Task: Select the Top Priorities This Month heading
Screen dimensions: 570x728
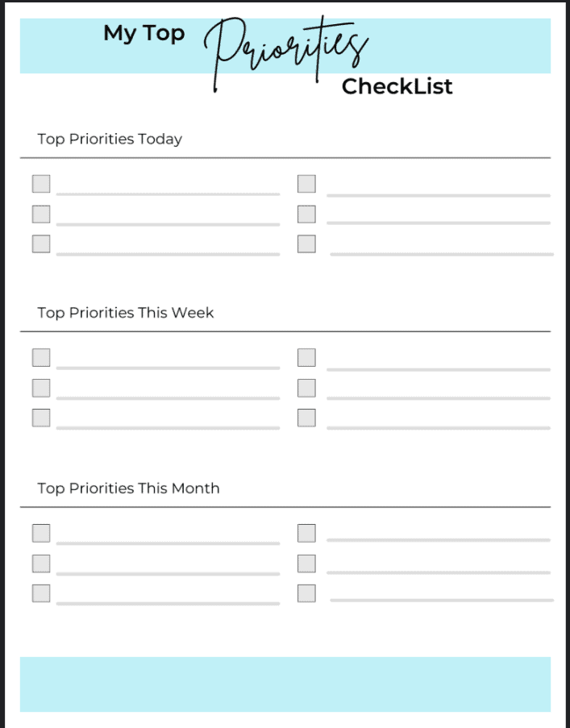Action: [128, 489]
